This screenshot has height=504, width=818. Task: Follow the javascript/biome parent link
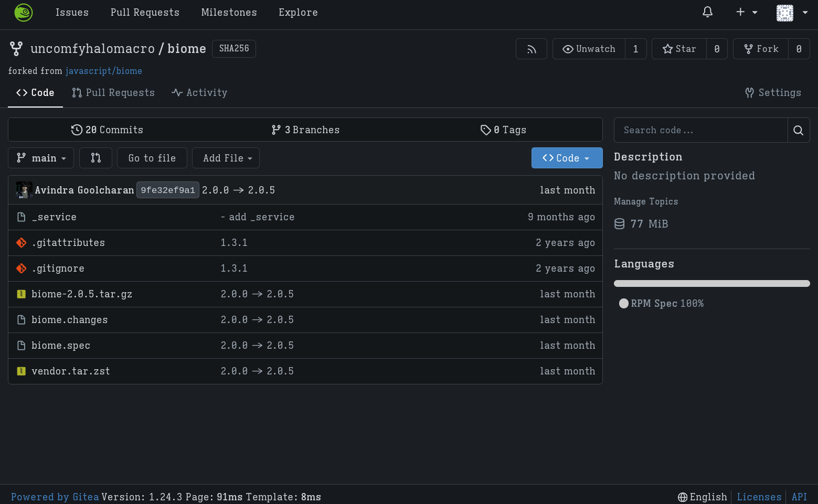pos(104,71)
